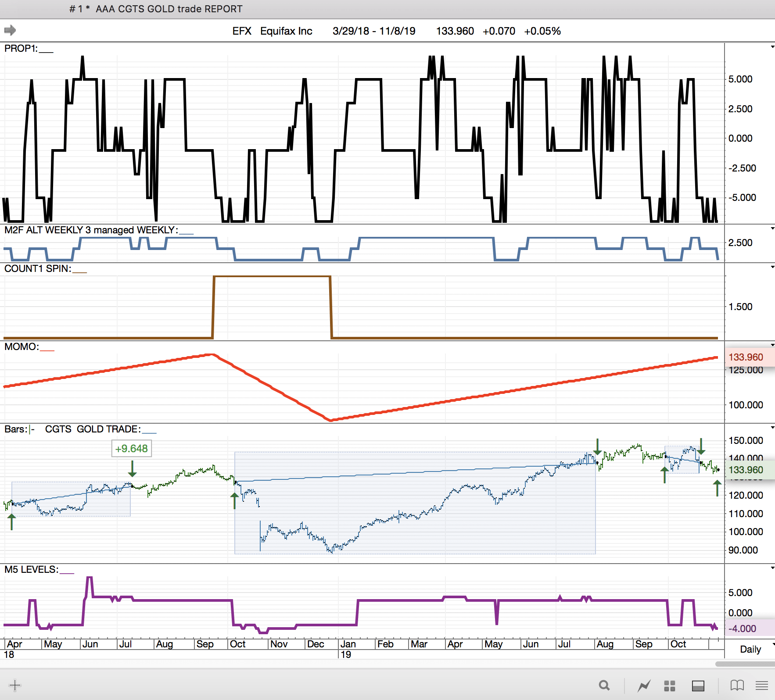Click the plus icon at bottom left
The image size is (775, 700).
(x=14, y=685)
